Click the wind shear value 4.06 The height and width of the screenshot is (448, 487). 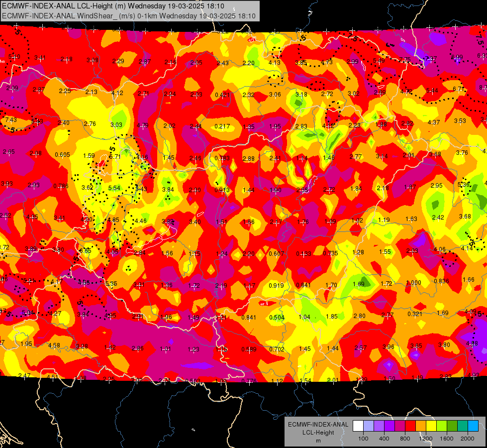pos(439,249)
